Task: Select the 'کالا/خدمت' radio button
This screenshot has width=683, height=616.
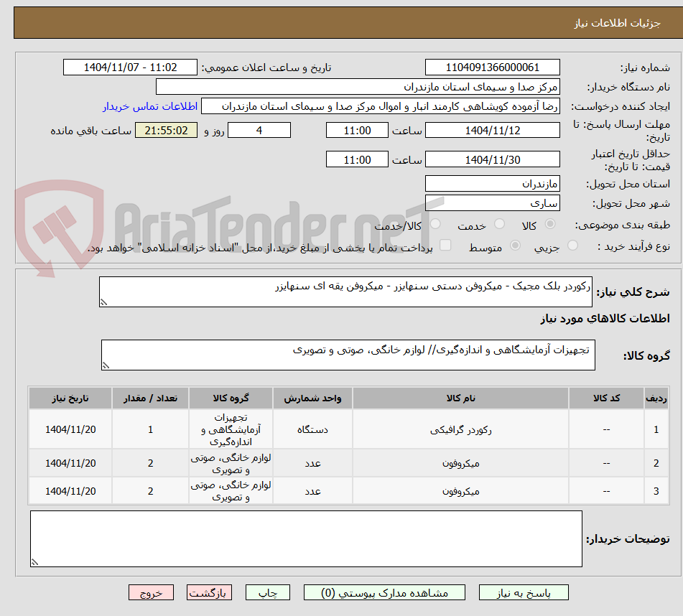Action: (435, 224)
